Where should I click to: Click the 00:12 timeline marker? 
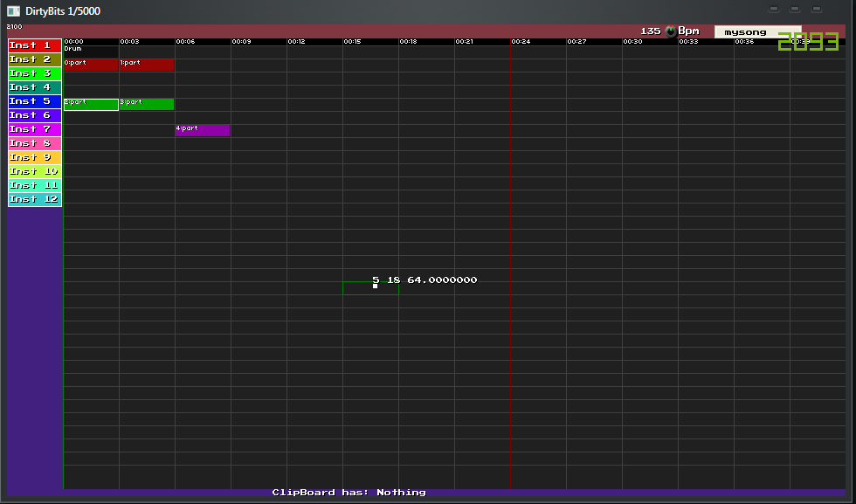(x=296, y=42)
